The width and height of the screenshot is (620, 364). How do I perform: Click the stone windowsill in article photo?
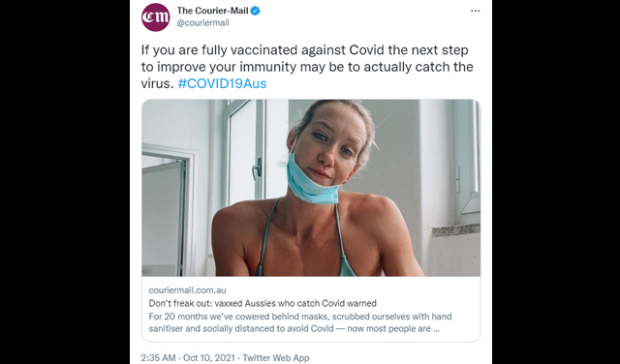(456, 229)
